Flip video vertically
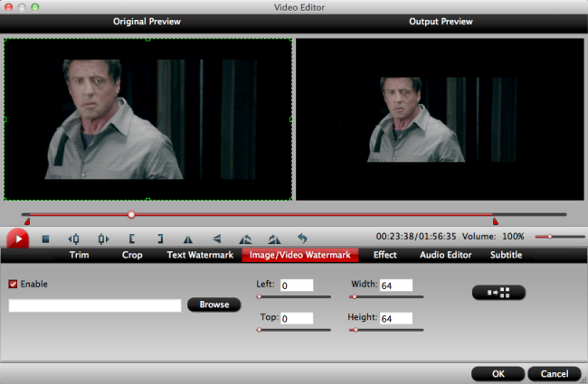588x384 pixels. click(217, 239)
